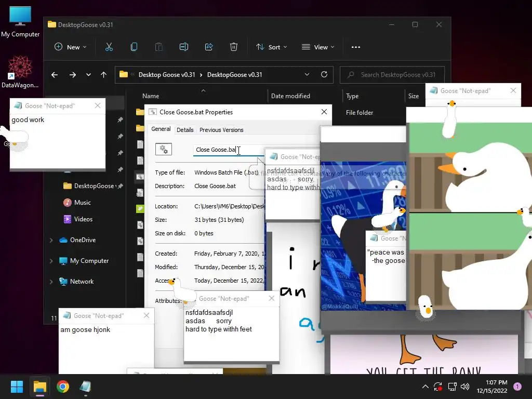Click the Cut scissors icon in Explorer toolbar

click(109, 47)
